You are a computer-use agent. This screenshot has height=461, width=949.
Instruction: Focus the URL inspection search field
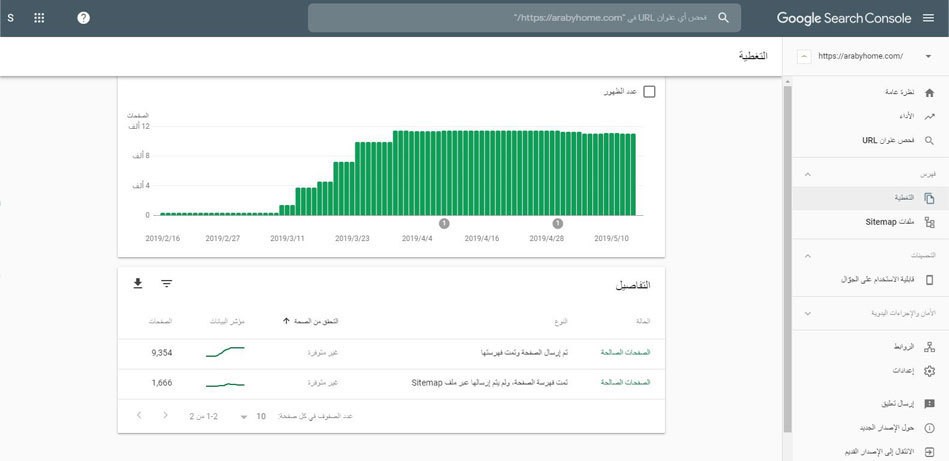coord(524,18)
